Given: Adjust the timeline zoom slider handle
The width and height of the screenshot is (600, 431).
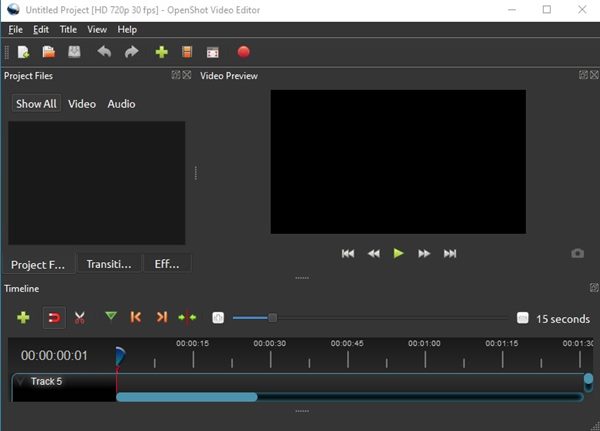Looking at the screenshot, I should [x=272, y=318].
